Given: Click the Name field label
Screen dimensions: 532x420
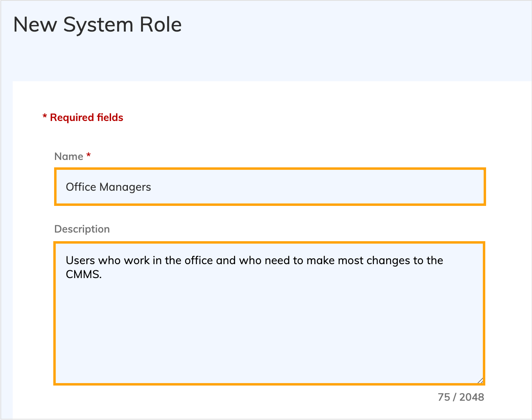Looking at the screenshot, I should pos(68,156).
